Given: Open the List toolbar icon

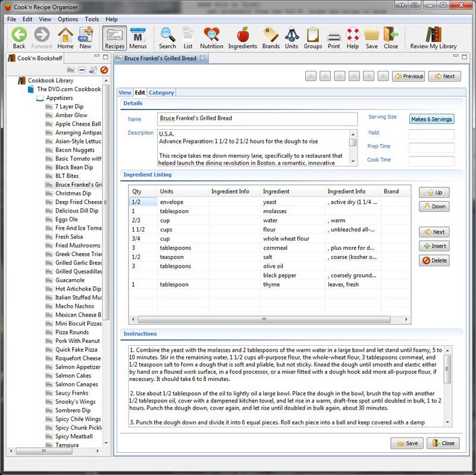Looking at the screenshot, I should 188,38.
